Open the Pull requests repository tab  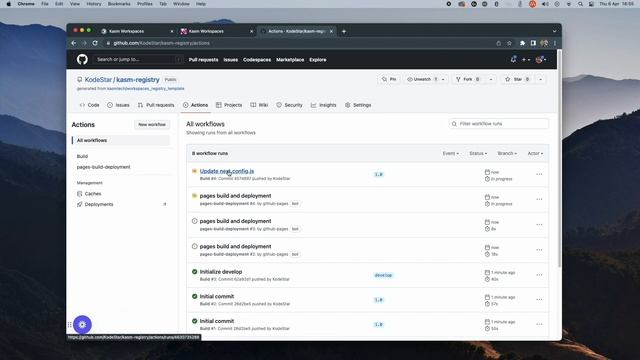(x=156, y=105)
